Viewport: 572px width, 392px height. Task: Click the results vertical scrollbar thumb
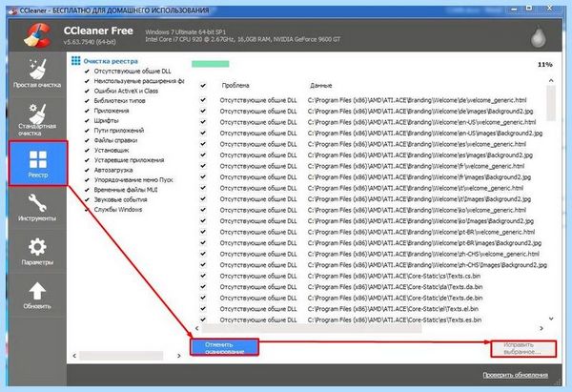tap(551, 103)
